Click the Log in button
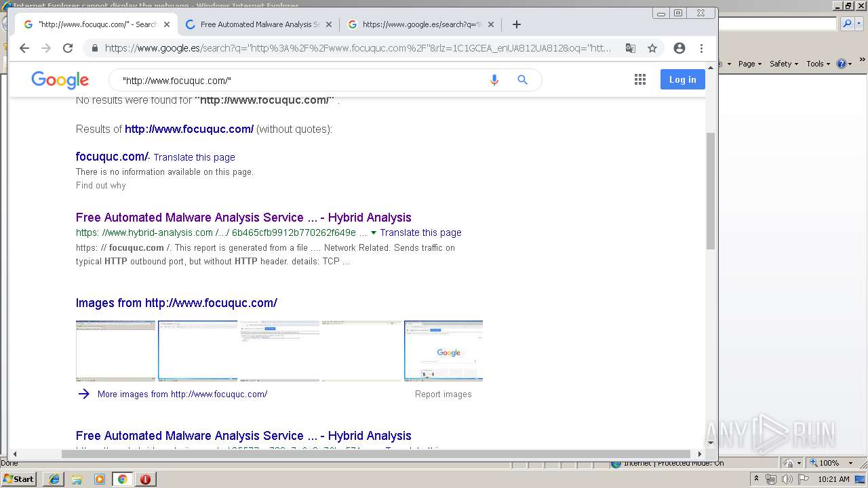Viewport: 868px width, 488px height. click(683, 79)
